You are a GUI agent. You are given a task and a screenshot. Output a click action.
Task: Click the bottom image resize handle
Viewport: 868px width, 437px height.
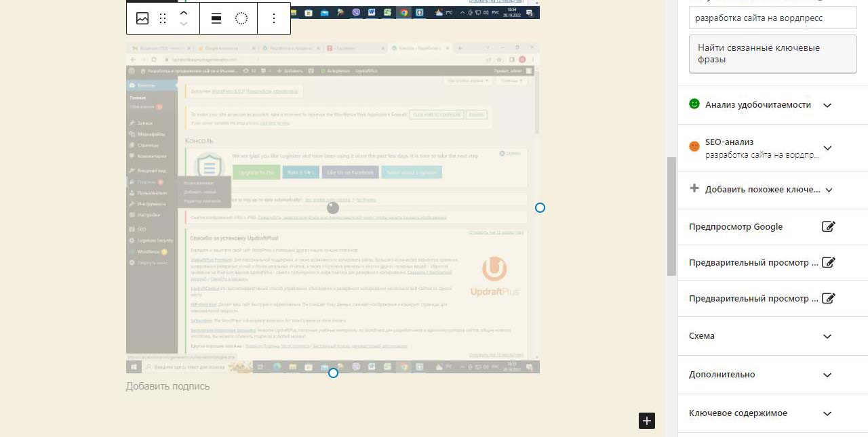[333, 373]
